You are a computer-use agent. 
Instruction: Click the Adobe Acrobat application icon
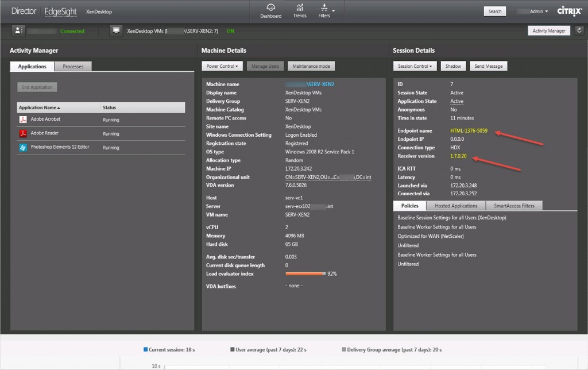[24, 120]
